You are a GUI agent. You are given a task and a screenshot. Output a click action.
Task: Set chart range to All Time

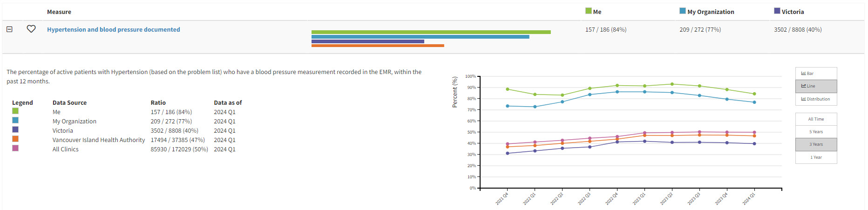point(816,119)
